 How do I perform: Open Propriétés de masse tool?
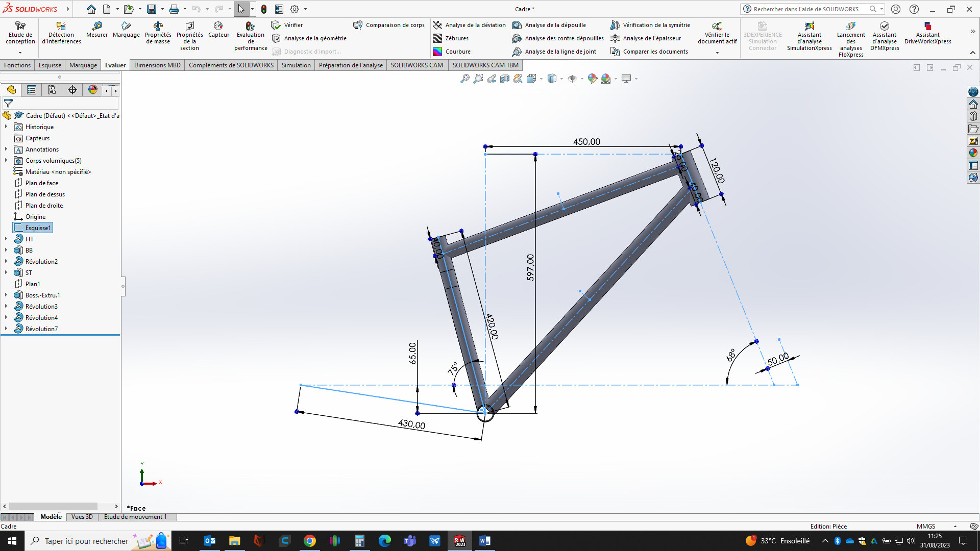[x=158, y=26]
